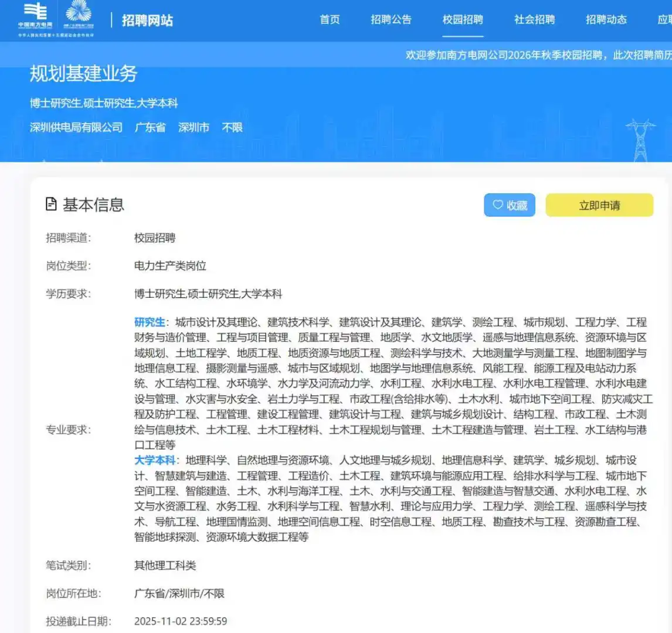The height and width of the screenshot is (633, 672).
Task: Click 深圳供电局有限公司 in the header
Action: tap(76, 127)
